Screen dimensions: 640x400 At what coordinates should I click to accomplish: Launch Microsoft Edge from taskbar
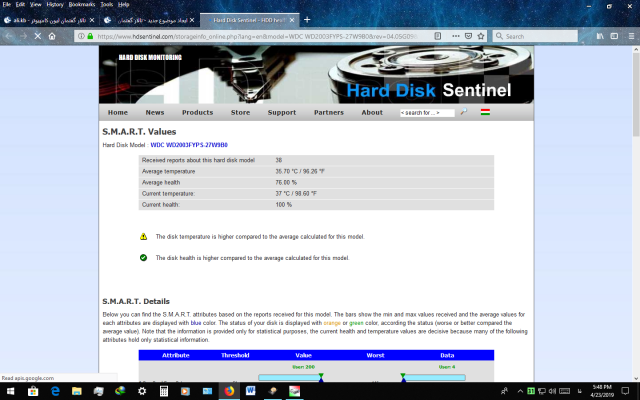pos(55,391)
